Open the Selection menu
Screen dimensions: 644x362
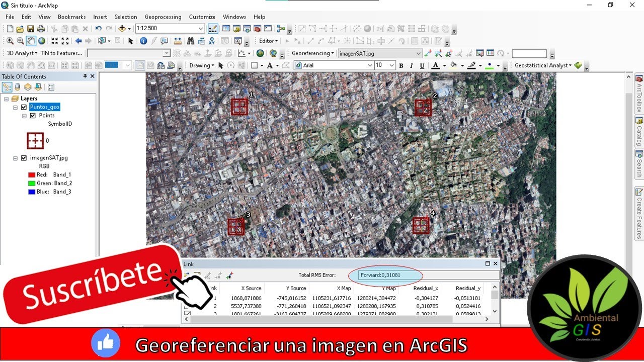click(x=126, y=17)
